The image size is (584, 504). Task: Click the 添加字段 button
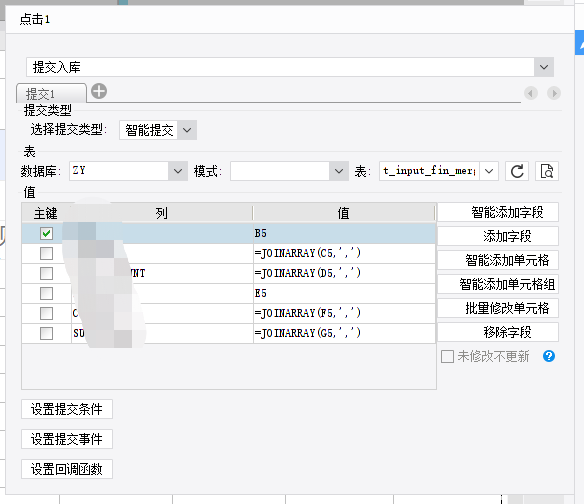pyautogui.click(x=498, y=236)
